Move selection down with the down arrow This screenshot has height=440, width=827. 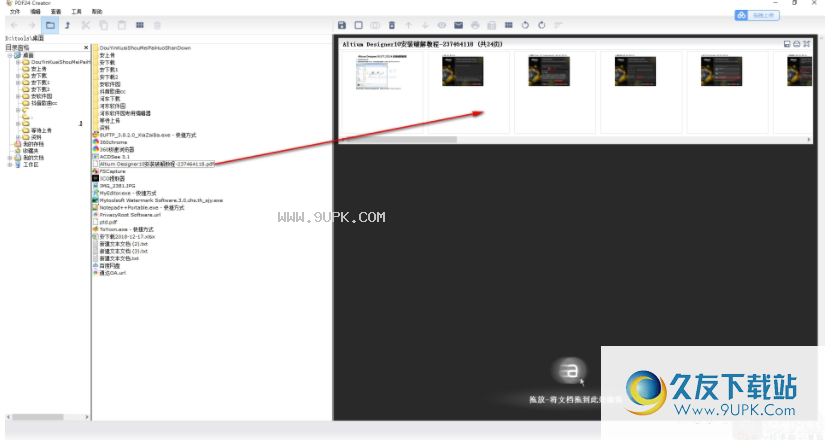coord(425,25)
